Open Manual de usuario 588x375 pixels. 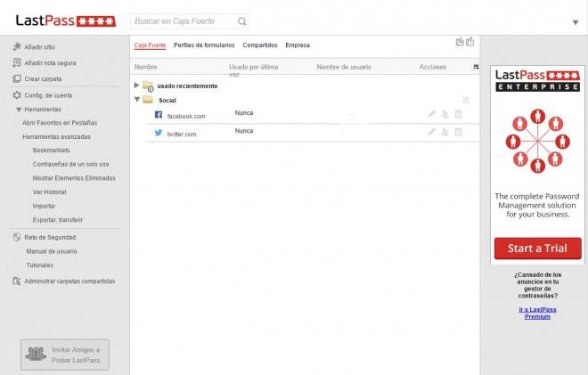[x=52, y=251]
